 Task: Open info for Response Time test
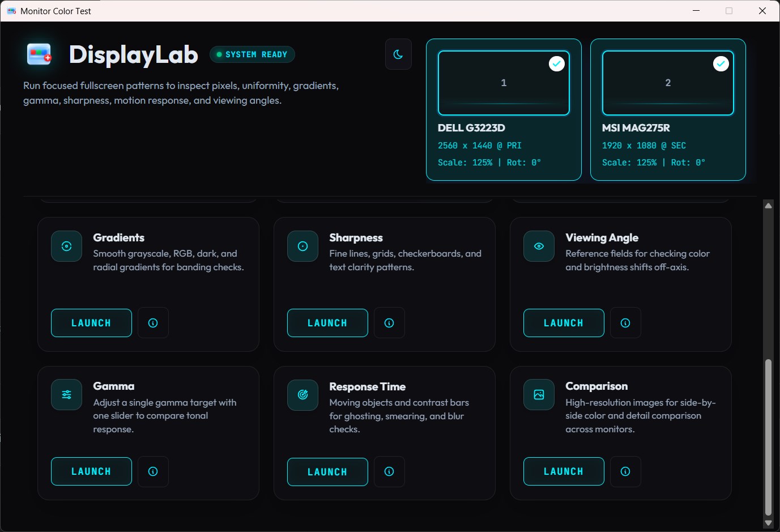coord(389,471)
